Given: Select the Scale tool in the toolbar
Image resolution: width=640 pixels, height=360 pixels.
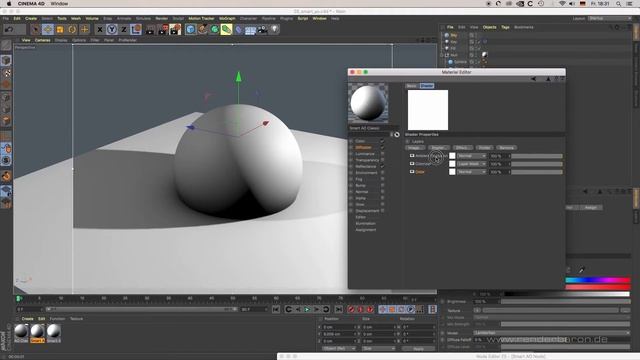Looking at the screenshot, I should [x=60, y=29].
